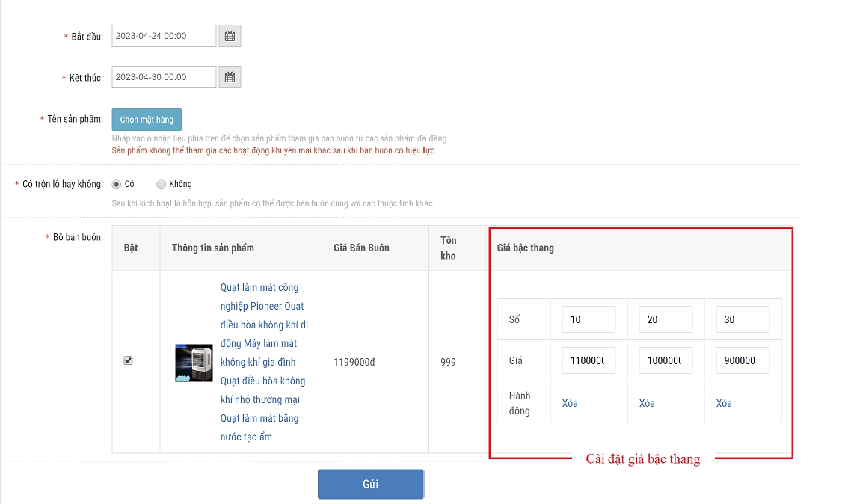Click price field containing 1100000

[x=589, y=360]
